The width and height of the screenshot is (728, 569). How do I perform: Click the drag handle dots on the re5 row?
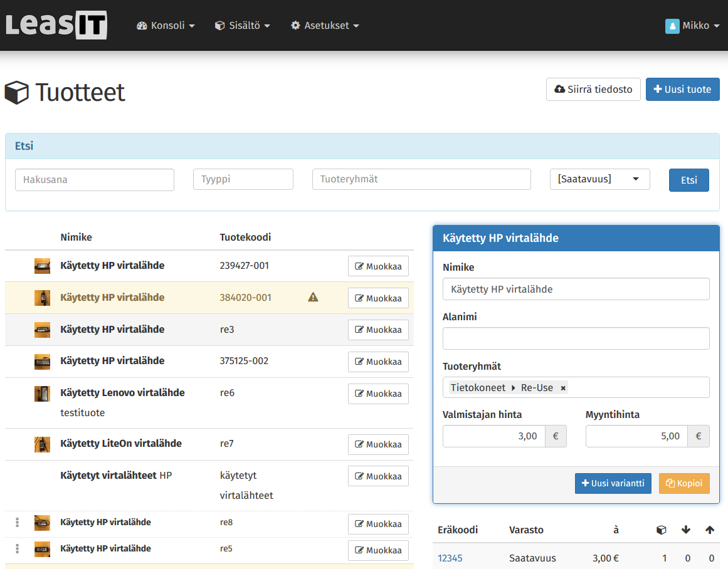tap(17, 548)
